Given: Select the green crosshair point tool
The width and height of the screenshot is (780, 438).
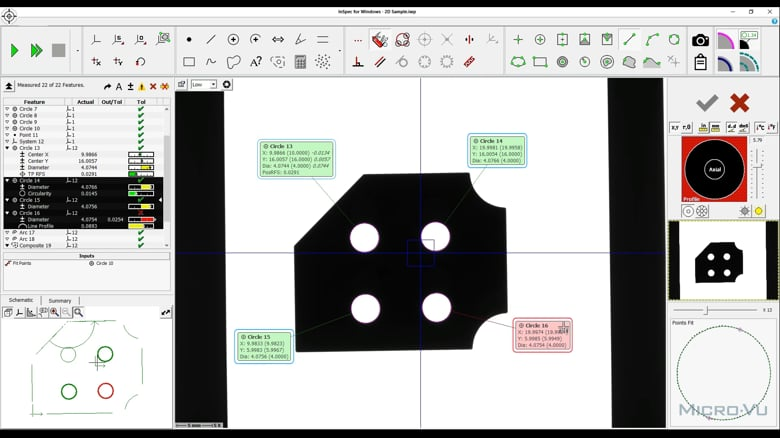Looking at the screenshot, I should coord(518,39).
